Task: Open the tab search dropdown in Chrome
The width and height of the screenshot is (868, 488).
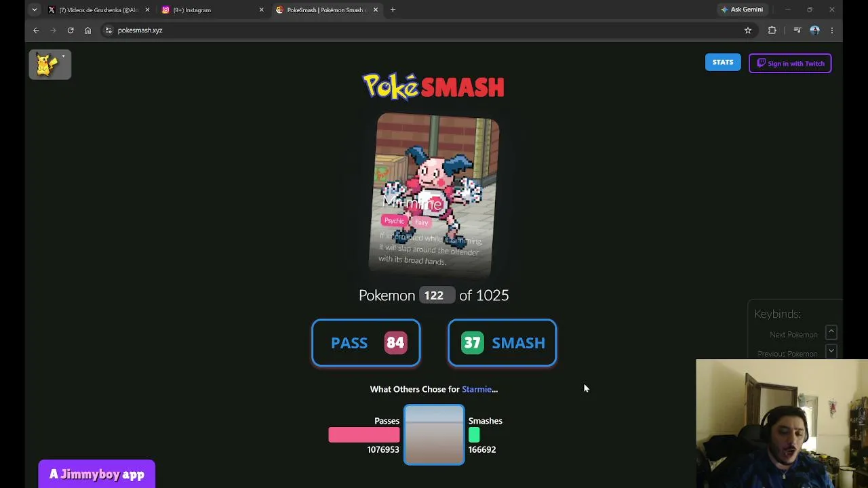Action: pos(34,9)
